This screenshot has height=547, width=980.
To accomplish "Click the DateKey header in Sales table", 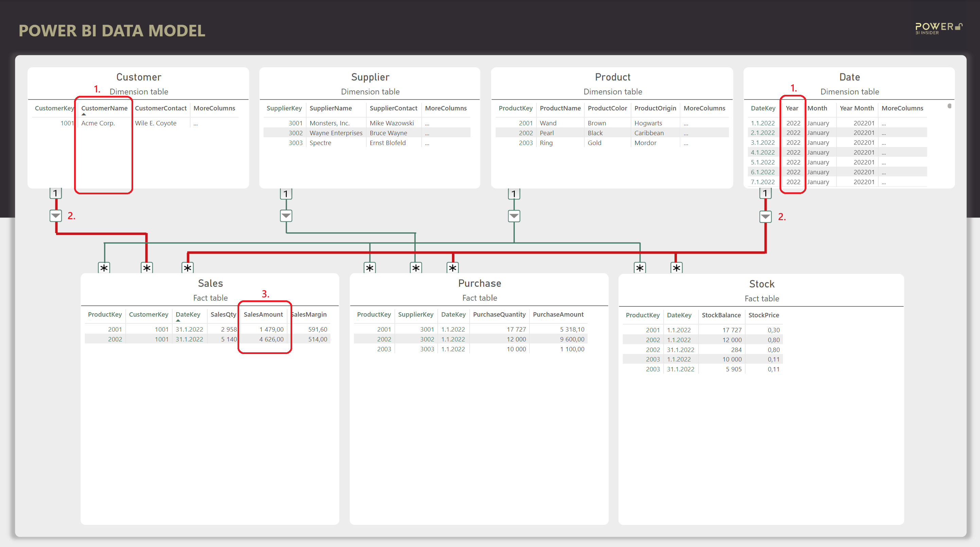I will 188,314.
